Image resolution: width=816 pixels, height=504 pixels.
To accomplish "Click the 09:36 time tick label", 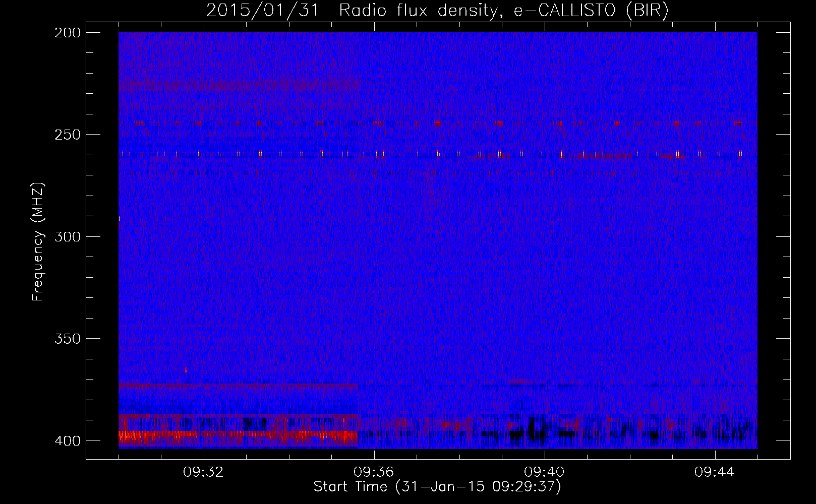I will [x=374, y=472].
